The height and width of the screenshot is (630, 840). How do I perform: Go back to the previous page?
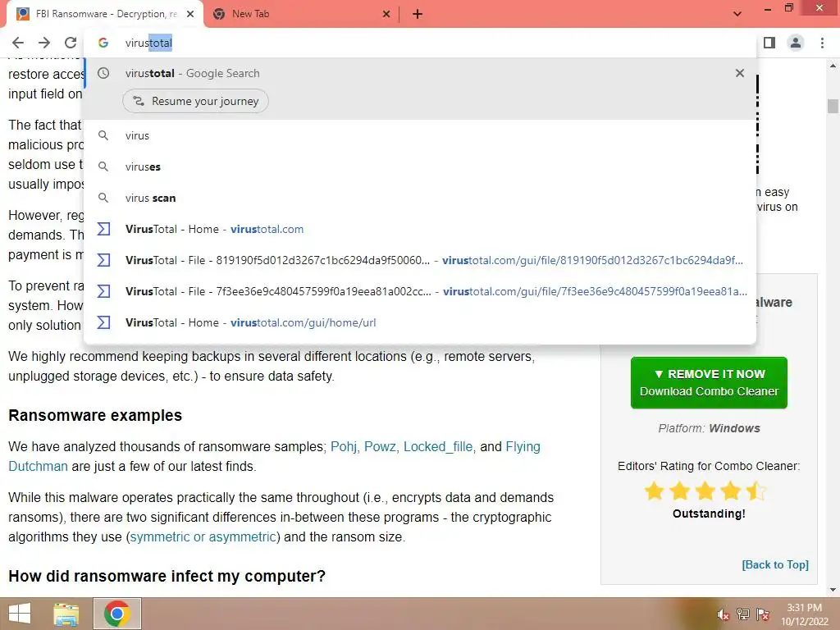18,43
